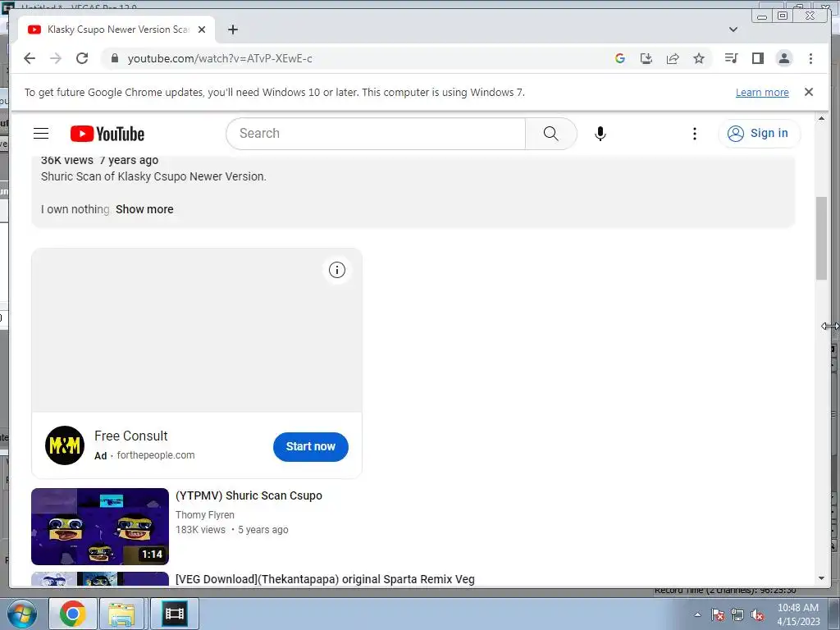Reload the YouTube page
Screen dimensions: 840x630
pos(82,58)
